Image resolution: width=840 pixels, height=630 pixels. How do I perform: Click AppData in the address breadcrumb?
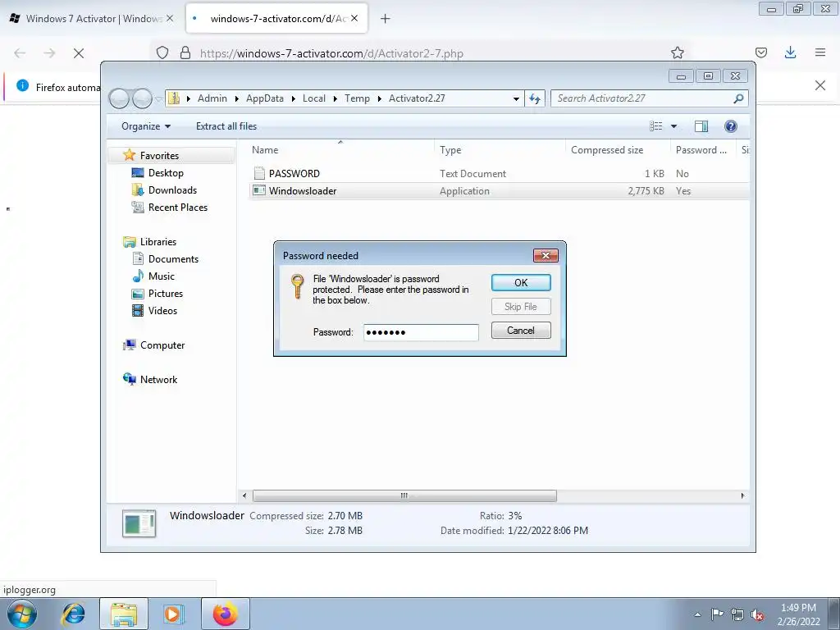tap(265, 98)
